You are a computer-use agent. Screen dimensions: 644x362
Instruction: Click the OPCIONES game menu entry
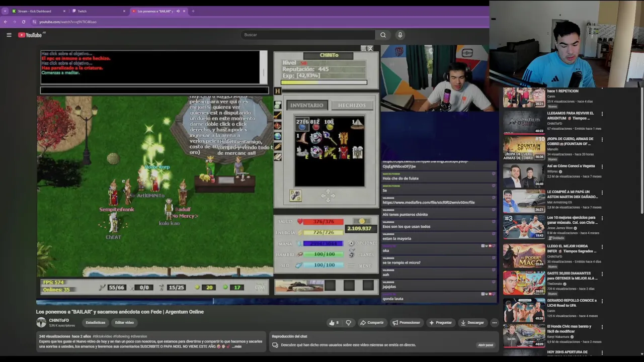tap(362, 243)
